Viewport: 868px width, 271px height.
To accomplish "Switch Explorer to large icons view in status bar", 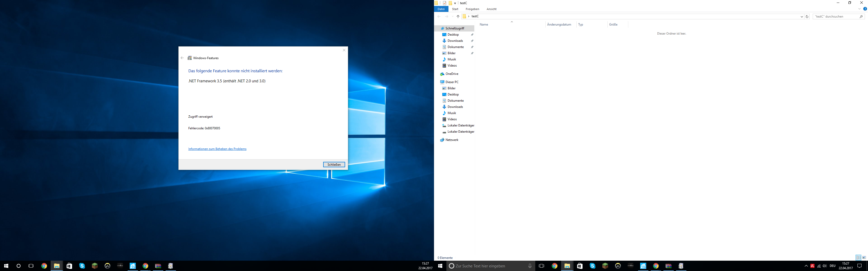I will (x=864, y=258).
